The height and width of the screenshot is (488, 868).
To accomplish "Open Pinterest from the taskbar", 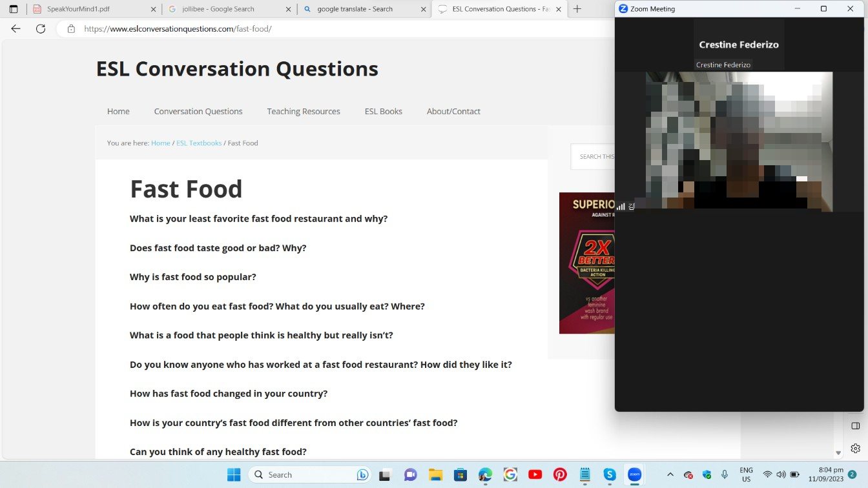I will coord(560,474).
